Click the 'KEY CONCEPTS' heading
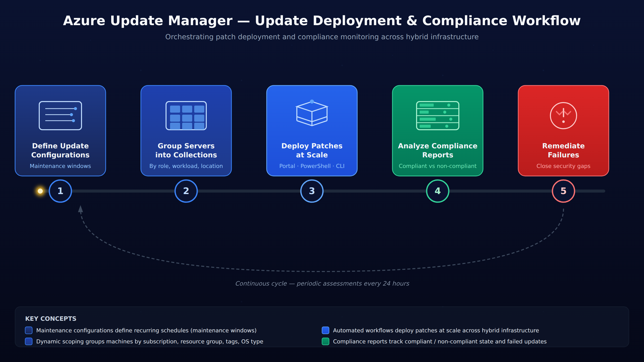The width and height of the screenshot is (644, 362). [51, 319]
